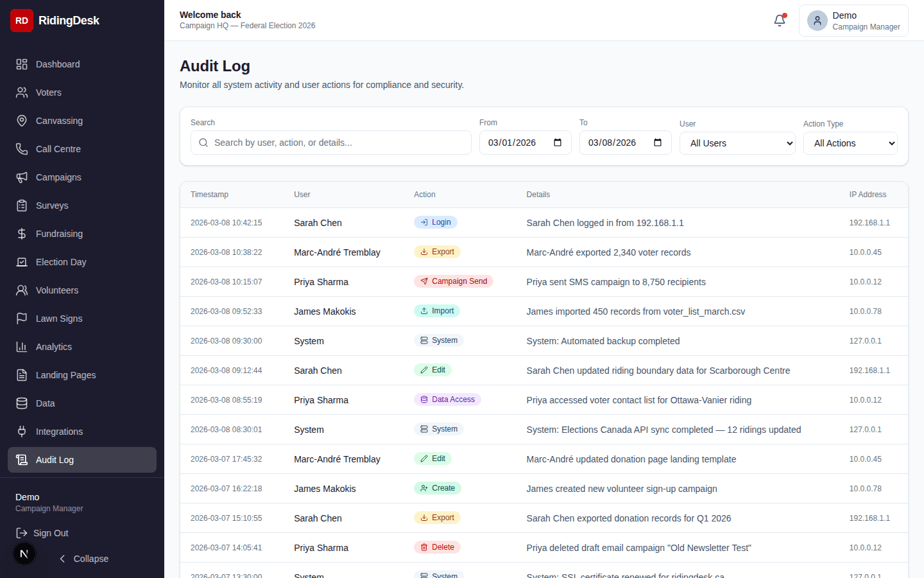Screen dimensions: 924x578
Task: Click the Export badge on Marc-André's row
Action: [x=438, y=252]
